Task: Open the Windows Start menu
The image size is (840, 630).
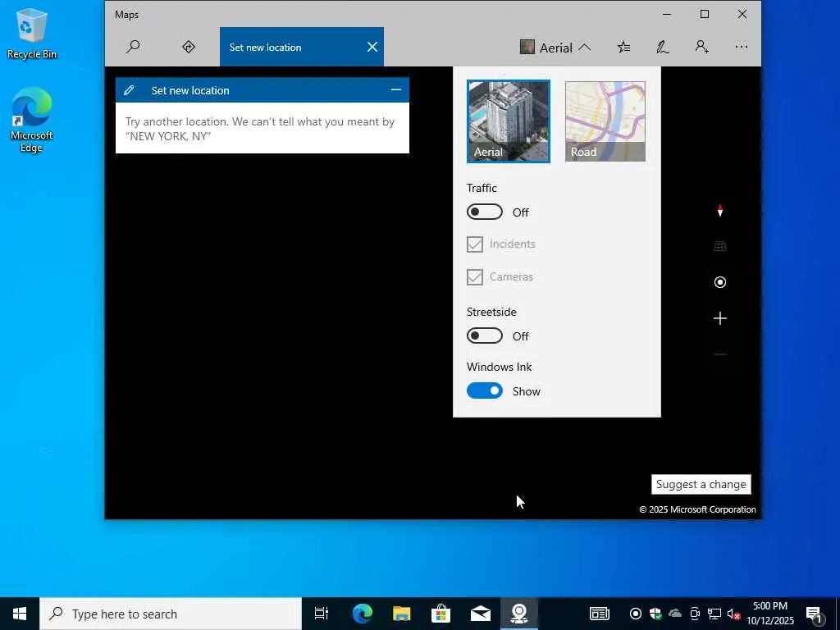Action: coord(20,614)
